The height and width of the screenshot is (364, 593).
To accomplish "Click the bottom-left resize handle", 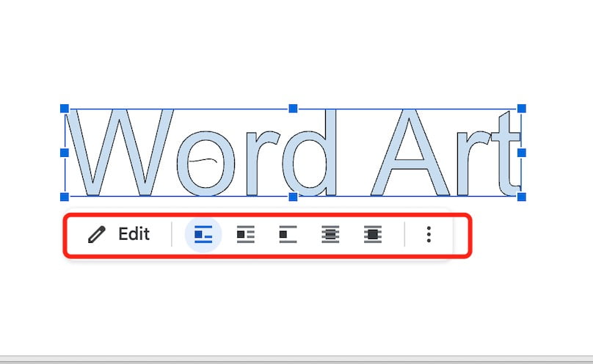I will coord(65,197).
